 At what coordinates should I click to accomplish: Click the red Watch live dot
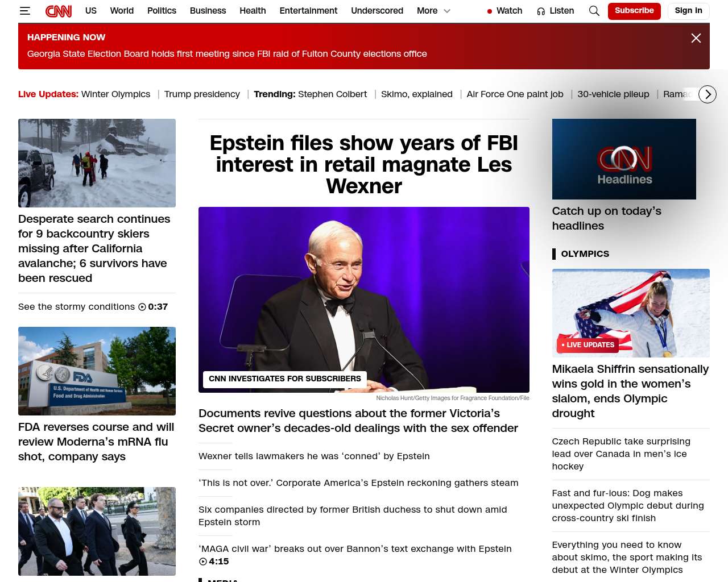(490, 11)
